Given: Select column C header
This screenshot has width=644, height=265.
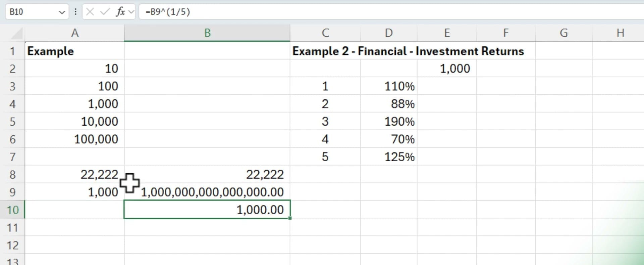Looking at the screenshot, I should (325, 33).
